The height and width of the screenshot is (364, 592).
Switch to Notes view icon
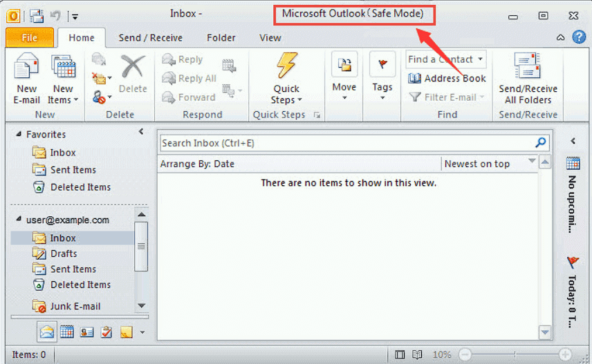pyautogui.click(x=126, y=332)
